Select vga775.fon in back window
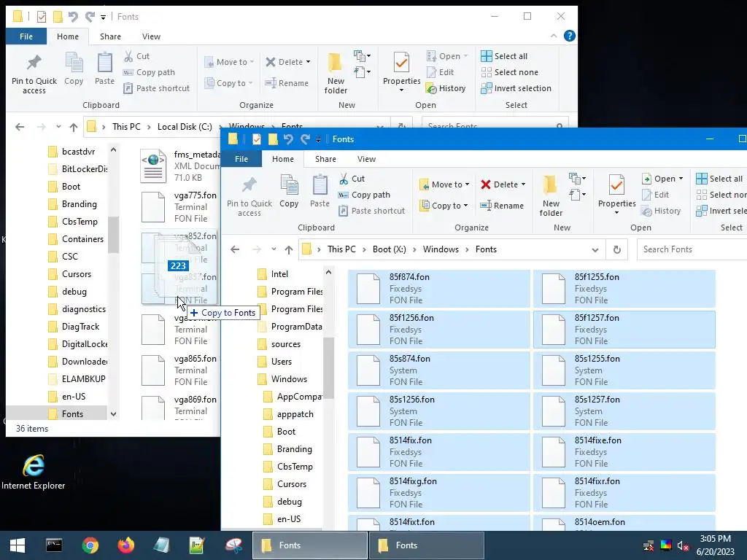Image resolution: width=747 pixels, height=560 pixels. [x=179, y=206]
